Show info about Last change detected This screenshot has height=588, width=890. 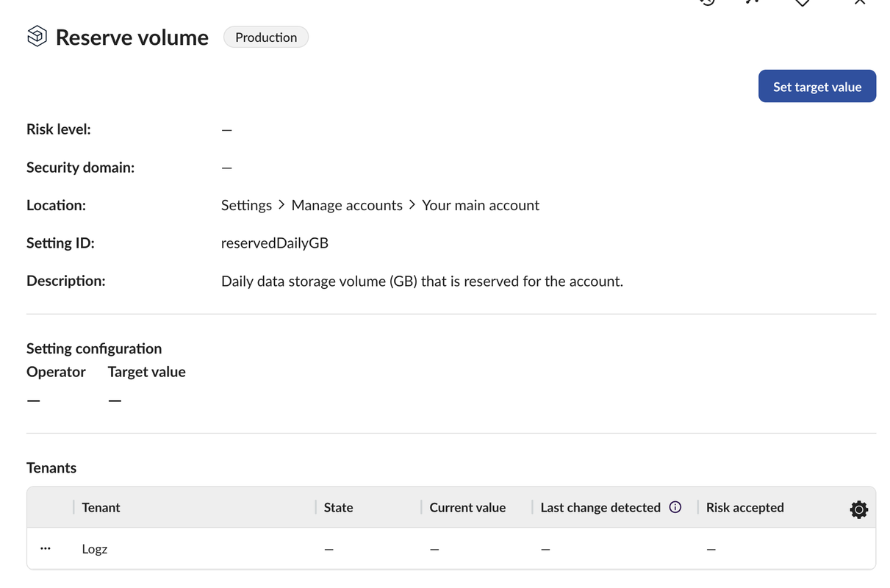(675, 507)
